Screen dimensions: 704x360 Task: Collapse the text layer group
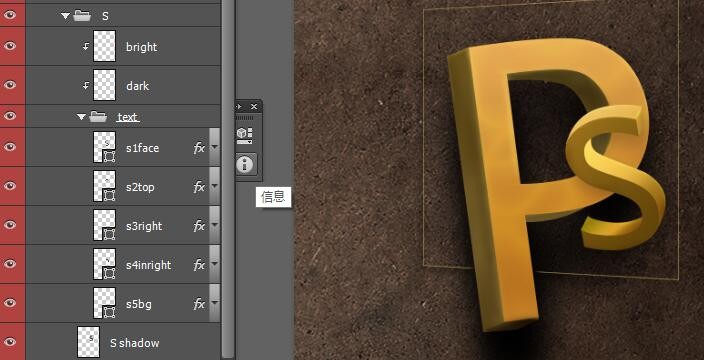(81, 117)
